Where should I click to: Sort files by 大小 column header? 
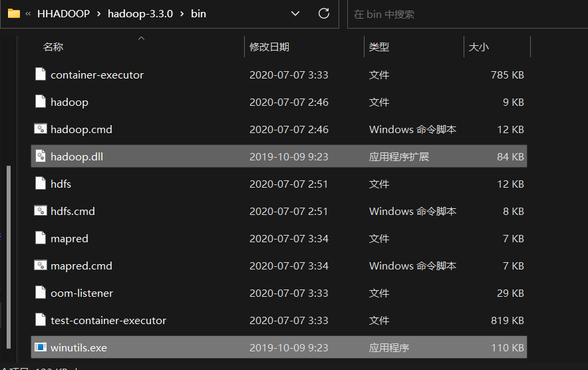coord(479,47)
